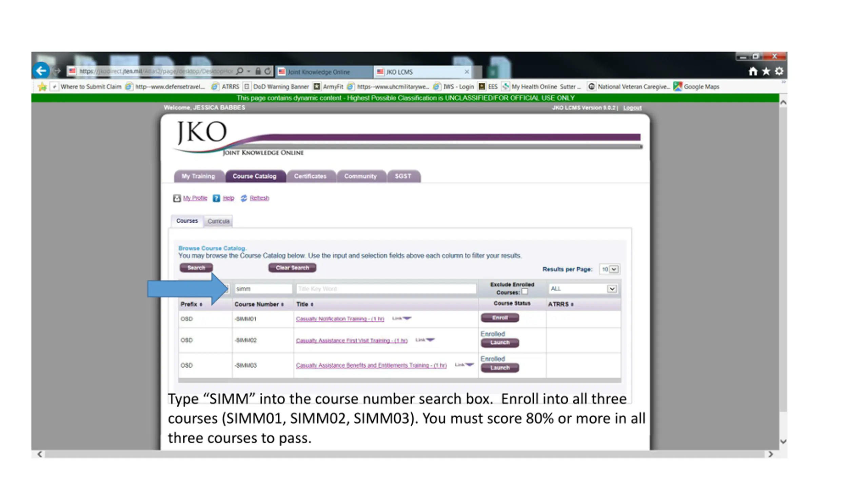Click the vertical scrollbar up arrow
Image resolution: width=868 pixels, height=488 pixels.
[783, 102]
